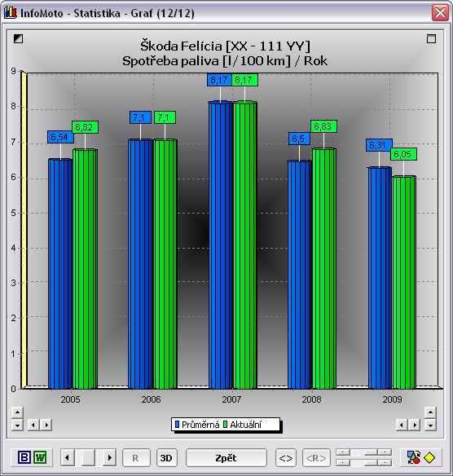
Task: Click the yellow diamond icon
Action: click(x=429, y=457)
